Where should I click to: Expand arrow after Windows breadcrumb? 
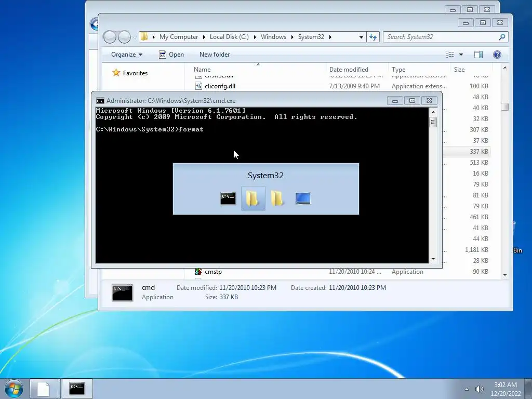(292, 37)
